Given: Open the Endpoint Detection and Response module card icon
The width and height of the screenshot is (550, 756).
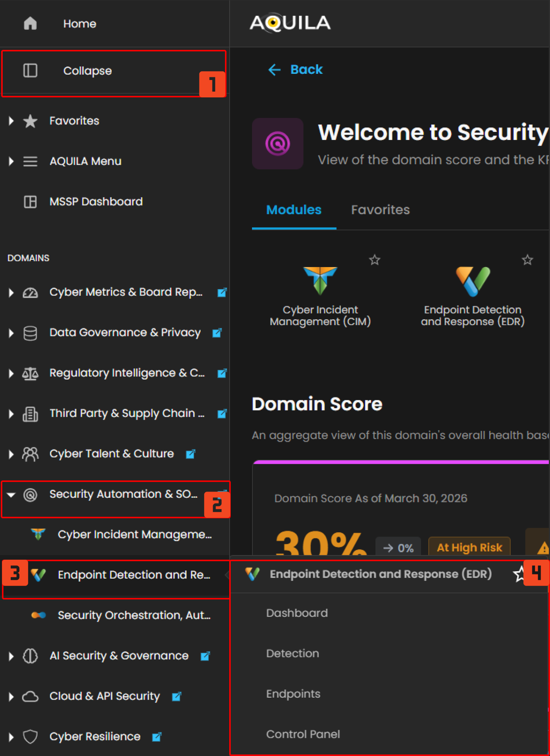Looking at the screenshot, I should 473,281.
